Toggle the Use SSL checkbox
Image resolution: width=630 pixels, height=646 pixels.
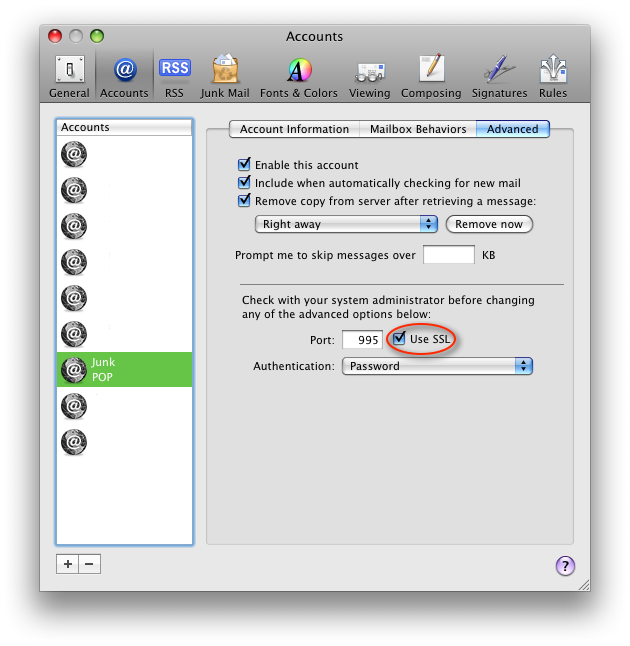point(399,339)
